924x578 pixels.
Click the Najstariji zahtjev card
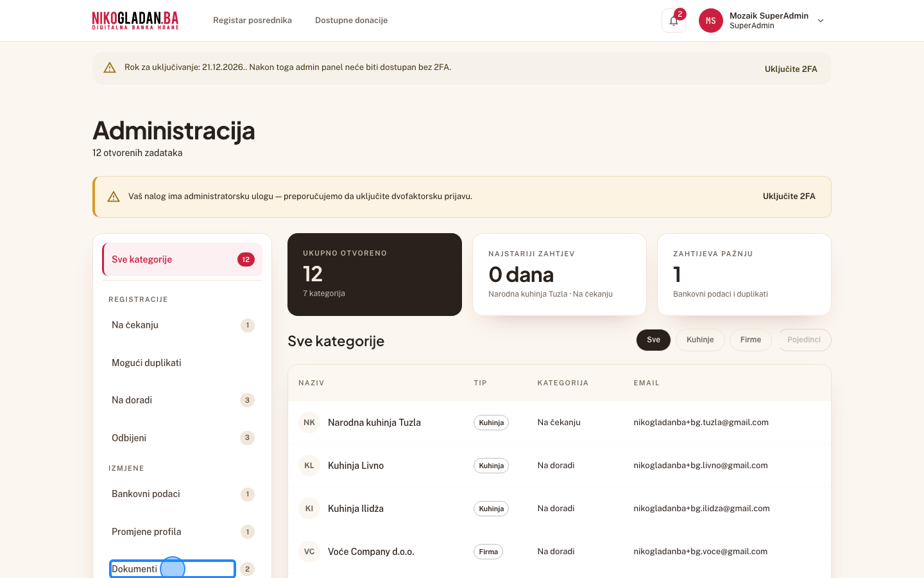[560, 274]
